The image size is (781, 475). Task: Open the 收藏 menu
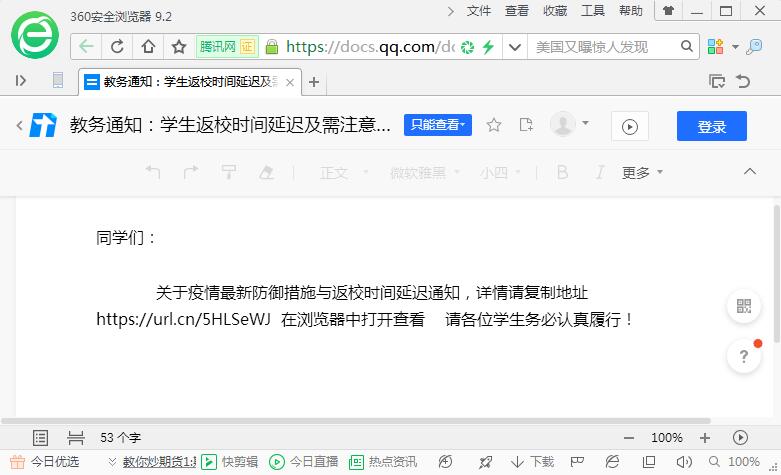(555, 10)
